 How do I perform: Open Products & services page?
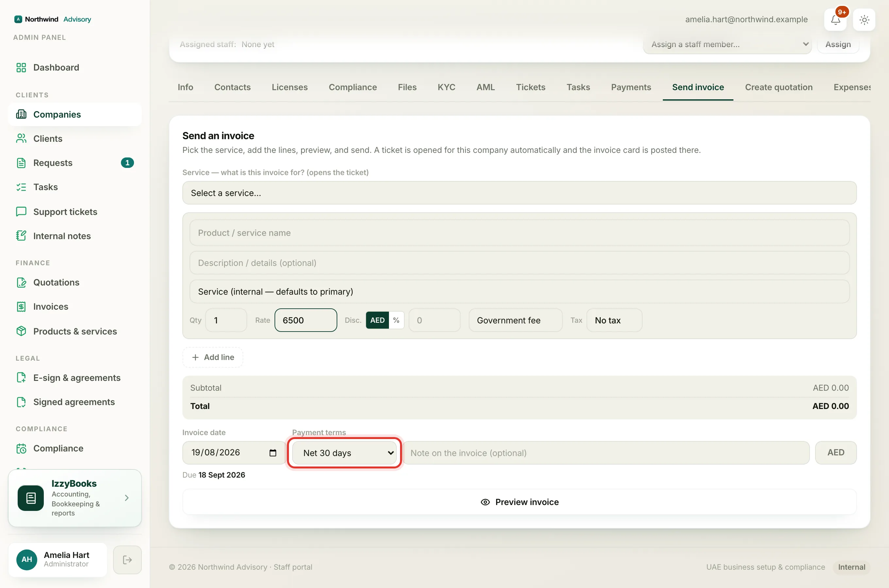(75, 331)
